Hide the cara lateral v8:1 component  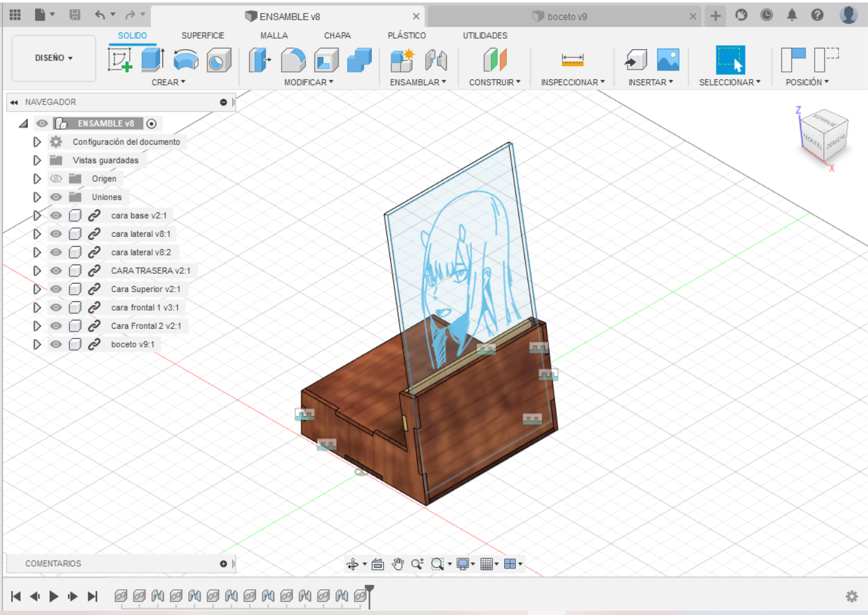pyautogui.click(x=56, y=234)
